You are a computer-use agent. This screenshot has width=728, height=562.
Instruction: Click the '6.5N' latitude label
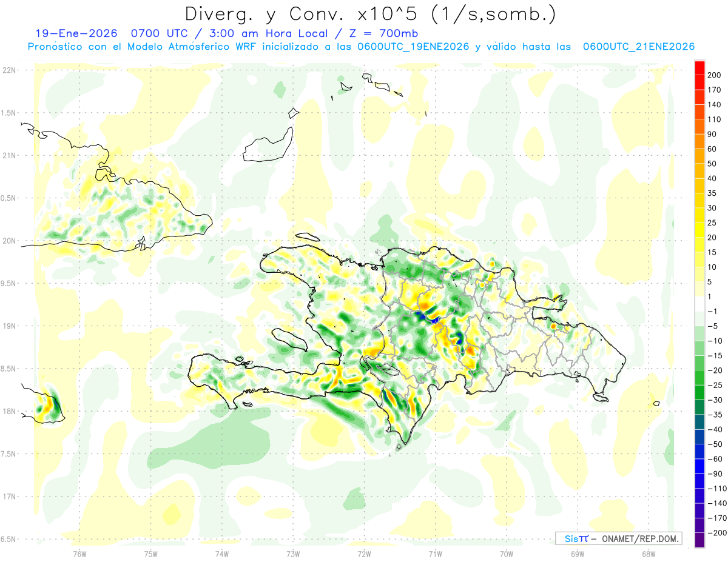pos(8,539)
